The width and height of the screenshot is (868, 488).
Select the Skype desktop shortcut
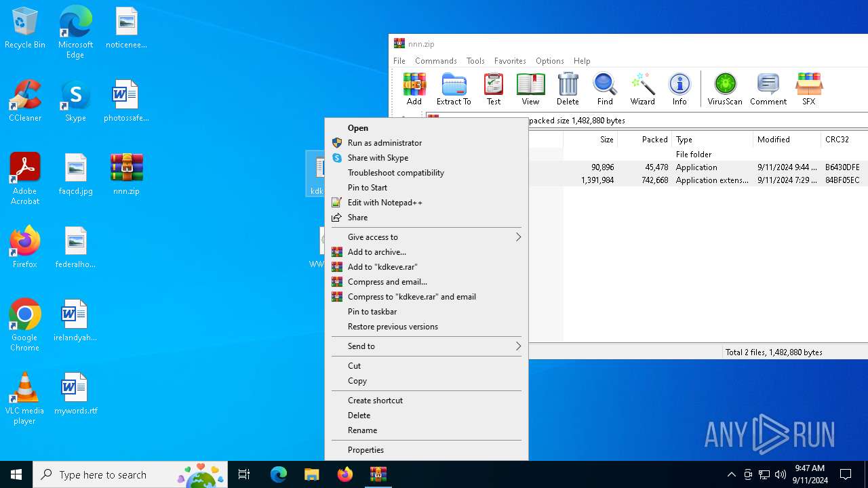click(x=75, y=101)
